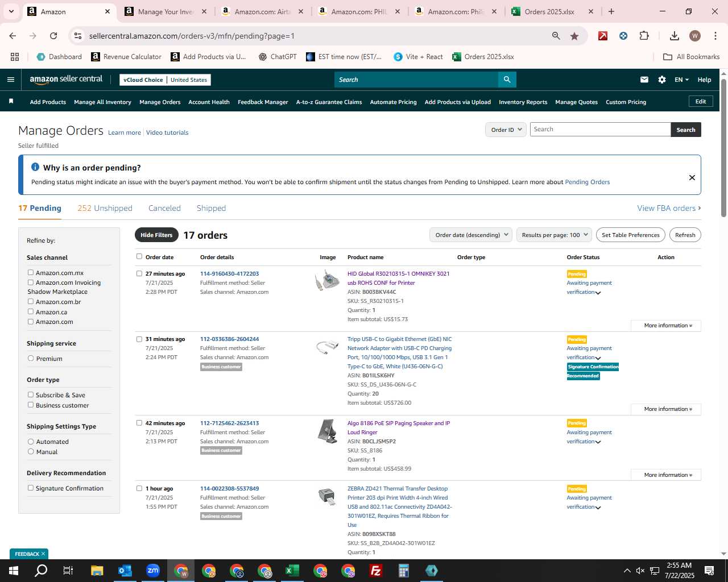Image resolution: width=728 pixels, height=582 pixels.
Task: Click the Refresh orders button
Action: point(685,235)
